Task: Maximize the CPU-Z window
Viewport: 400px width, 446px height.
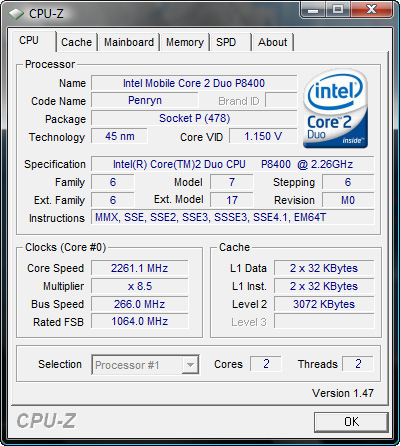Action: tap(338, 9)
